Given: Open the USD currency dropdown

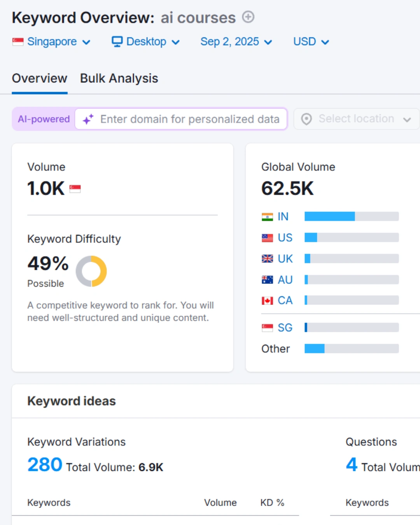Looking at the screenshot, I should coord(311,42).
